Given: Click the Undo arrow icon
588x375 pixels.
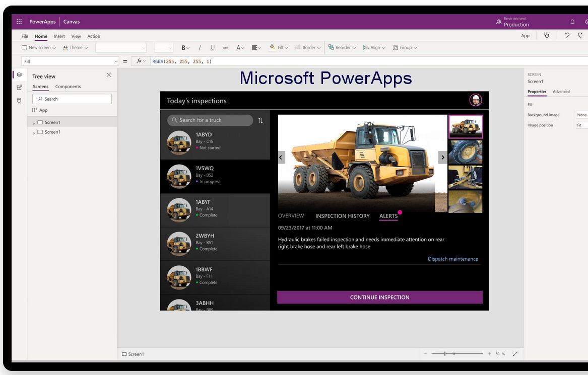Looking at the screenshot, I should [567, 35].
